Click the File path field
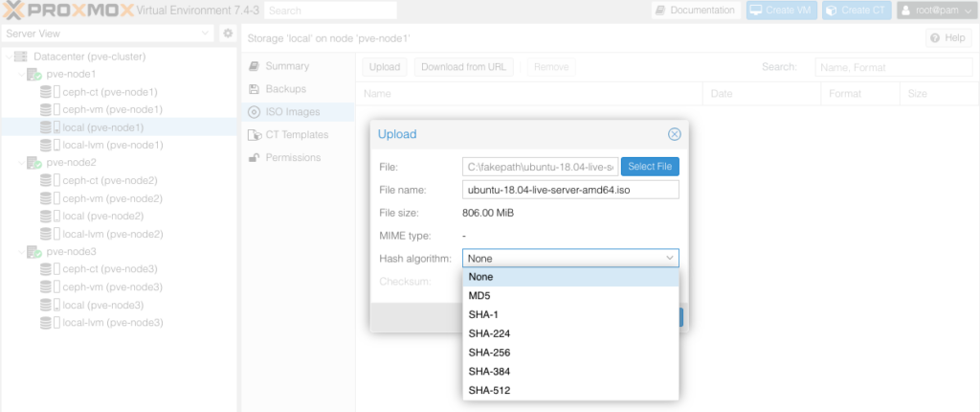The width and height of the screenshot is (980, 412). point(541,167)
